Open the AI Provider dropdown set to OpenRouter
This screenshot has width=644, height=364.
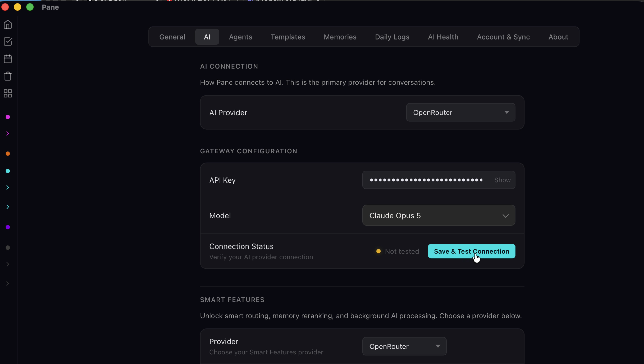[461, 112]
